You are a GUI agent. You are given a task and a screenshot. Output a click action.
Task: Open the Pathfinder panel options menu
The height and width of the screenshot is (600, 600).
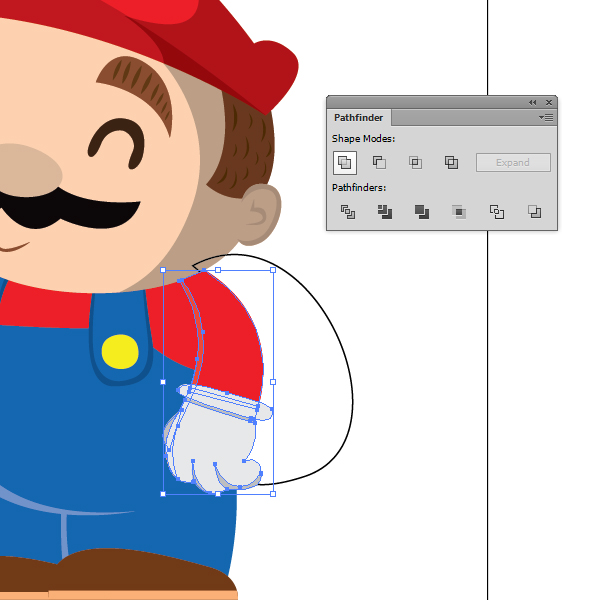click(x=546, y=118)
